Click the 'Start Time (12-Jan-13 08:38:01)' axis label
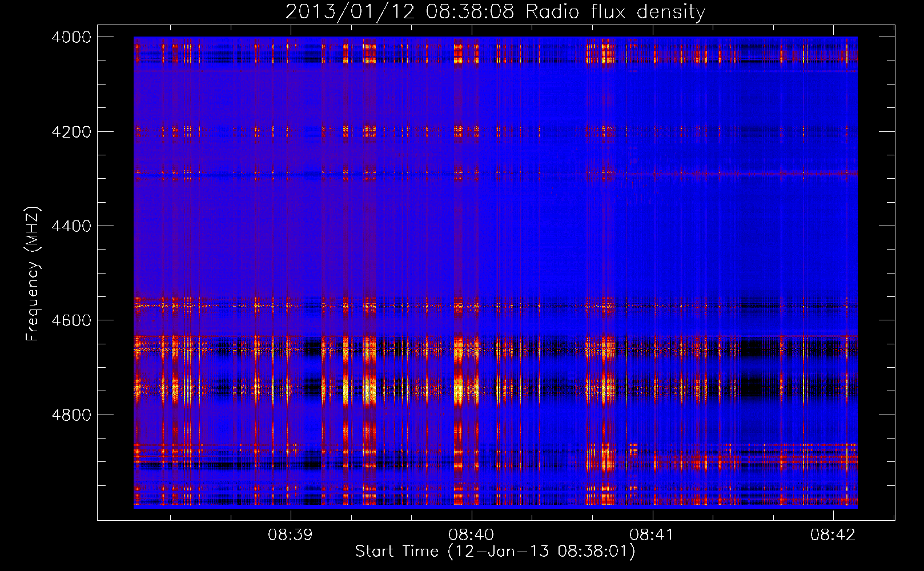This screenshot has width=924, height=571. 495,552
